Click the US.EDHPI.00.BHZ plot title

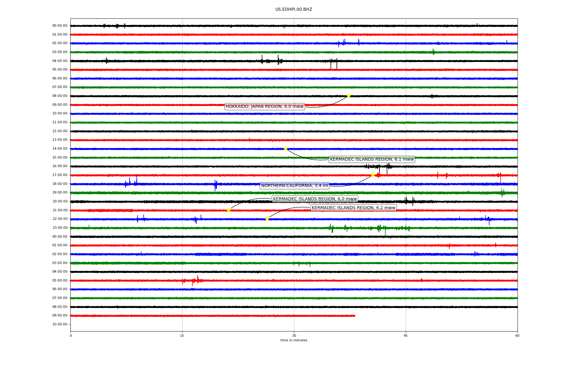(x=294, y=10)
